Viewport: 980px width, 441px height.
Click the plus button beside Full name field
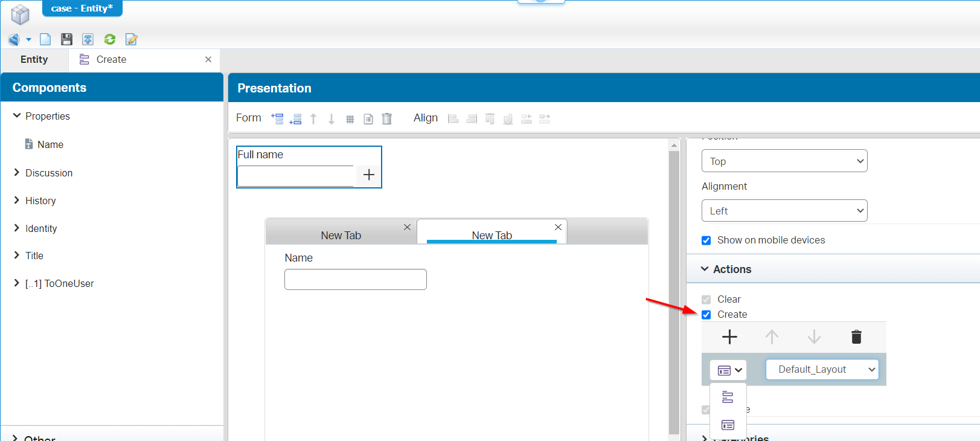point(369,175)
